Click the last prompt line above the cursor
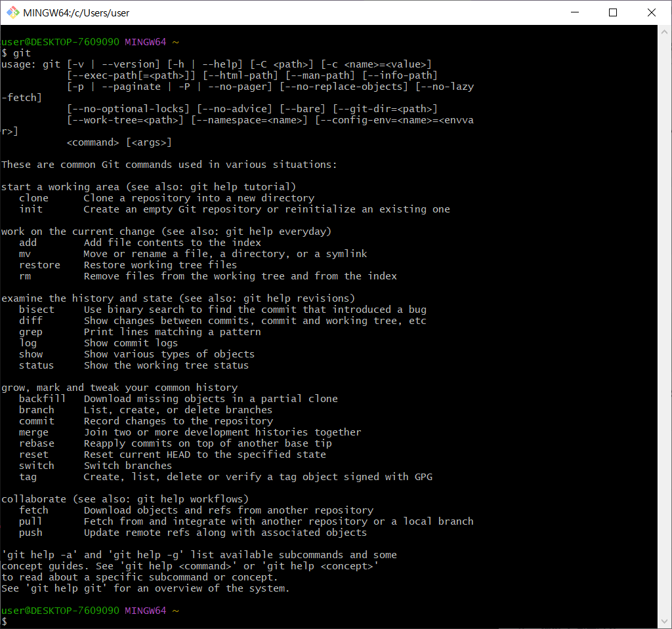Viewport: 672px width, 629px height. click(x=90, y=610)
